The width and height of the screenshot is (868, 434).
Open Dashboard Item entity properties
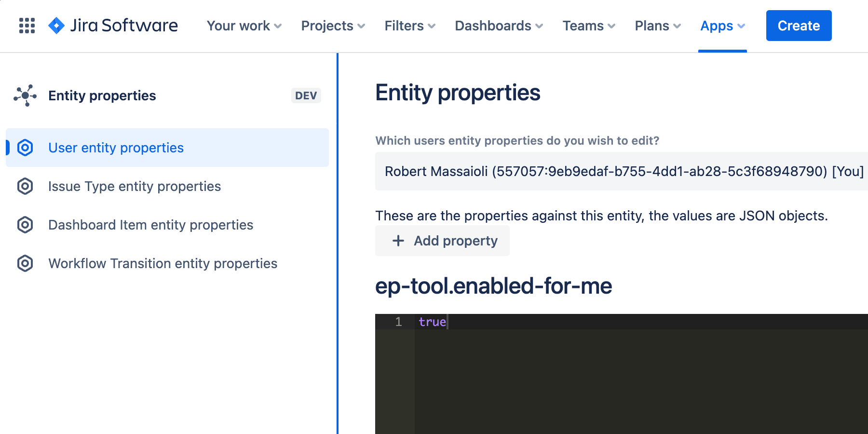(167, 225)
